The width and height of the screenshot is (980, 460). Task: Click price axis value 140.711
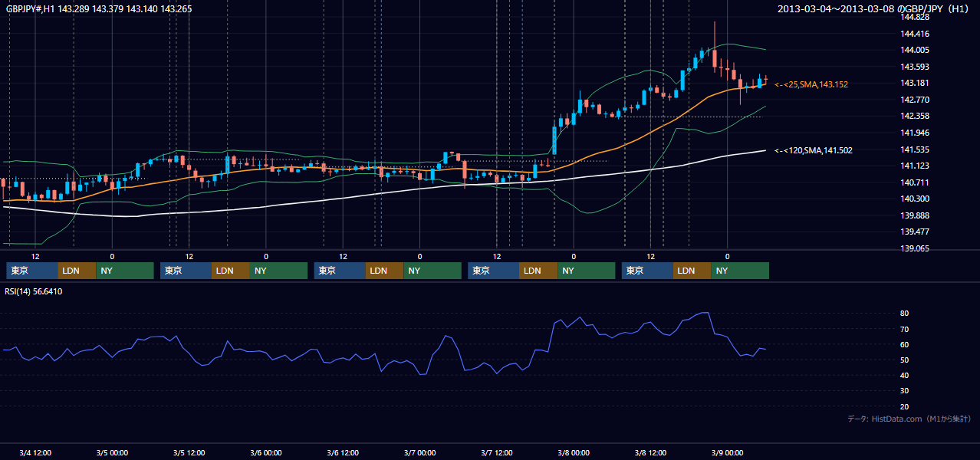point(916,182)
